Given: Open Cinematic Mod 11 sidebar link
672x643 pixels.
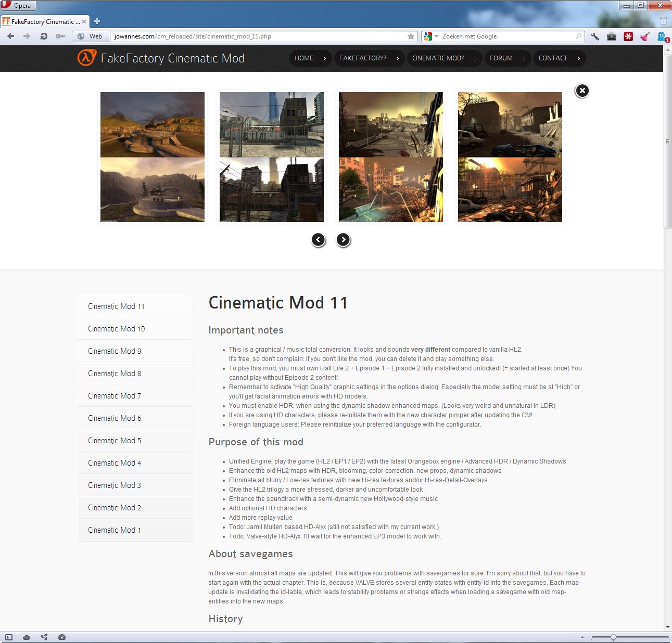Looking at the screenshot, I should coord(135,306).
